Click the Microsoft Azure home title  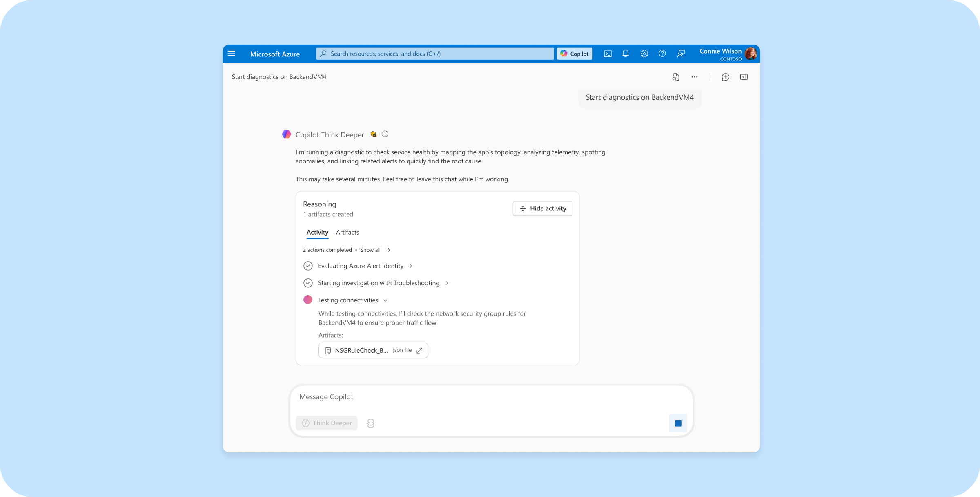click(275, 54)
